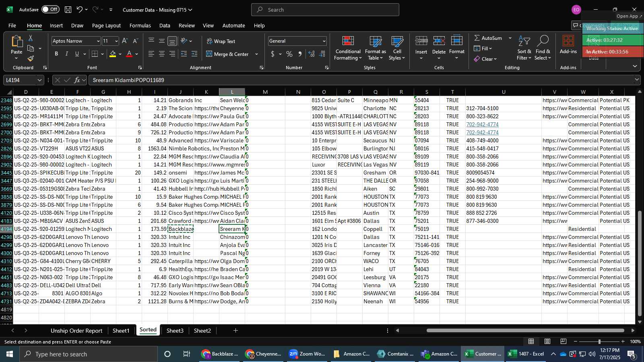Viewport: 644px width, 362px height.
Task: Open Cell Styles gallery
Action: tap(397, 48)
